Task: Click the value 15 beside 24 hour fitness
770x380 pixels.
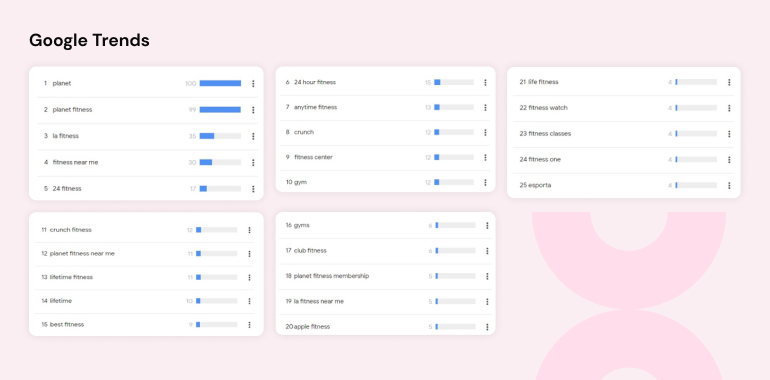Action: [x=428, y=82]
